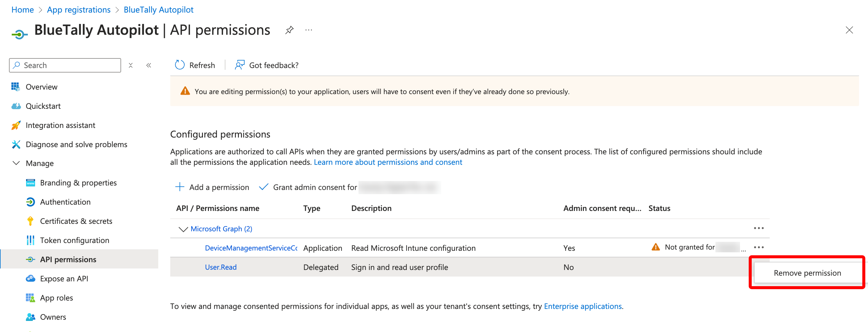Follow the Enterprise applications link
The width and height of the screenshot is (868, 332).
583,306
